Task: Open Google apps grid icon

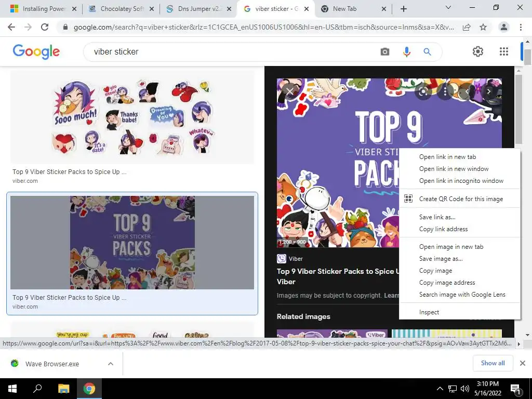Action: click(504, 51)
